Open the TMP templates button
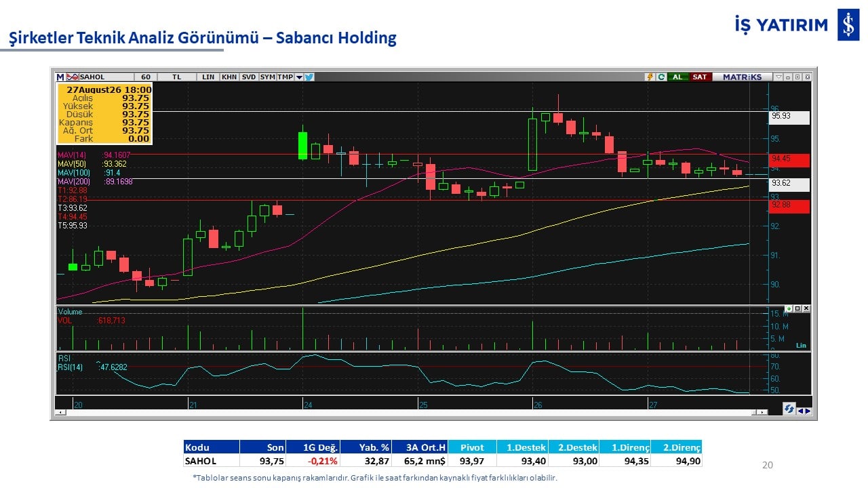Image resolution: width=868 pixels, height=488 pixels. click(285, 77)
